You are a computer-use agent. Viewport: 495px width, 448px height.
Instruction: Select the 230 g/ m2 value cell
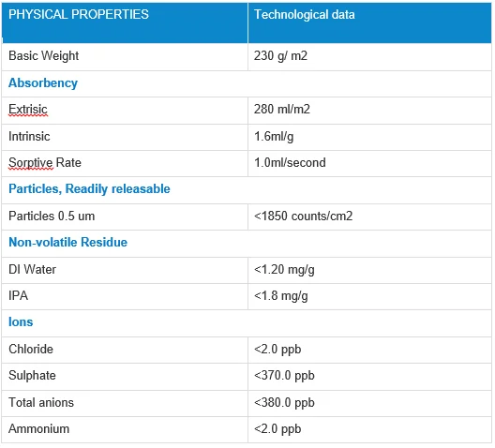pyautogui.click(x=369, y=57)
